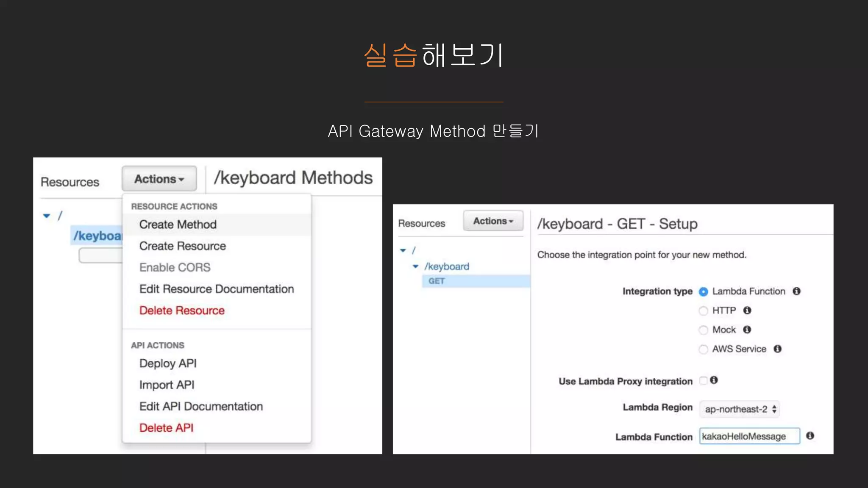Select /keyboard resource in the right panel tree
The image size is (868, 488).
click(447, 266)
